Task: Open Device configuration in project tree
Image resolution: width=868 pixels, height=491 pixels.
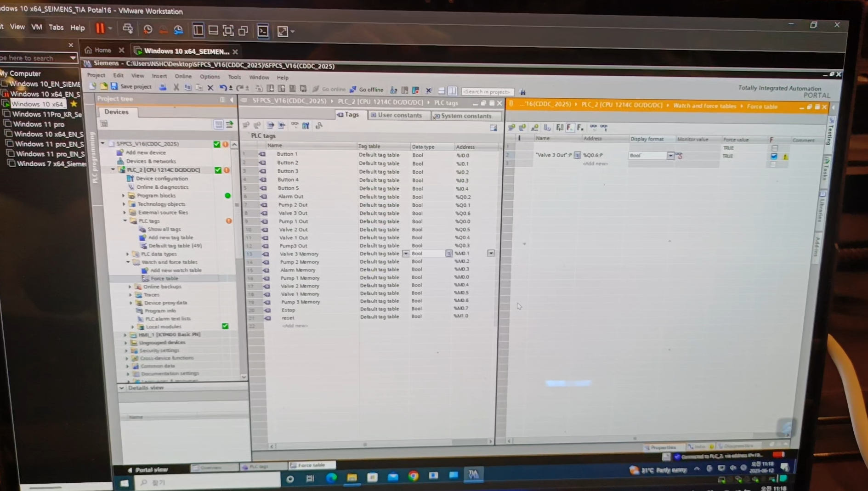Action: pyautogui.click(x=162, y=179)
